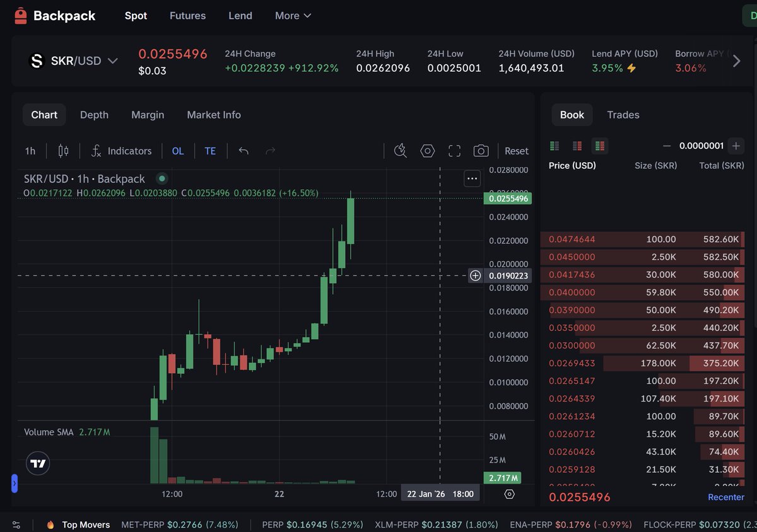The height and width of the screenshot is (532, 757).
Task: Click the 22 Jan '26 18:00 time label
Action: coord(440,494)
